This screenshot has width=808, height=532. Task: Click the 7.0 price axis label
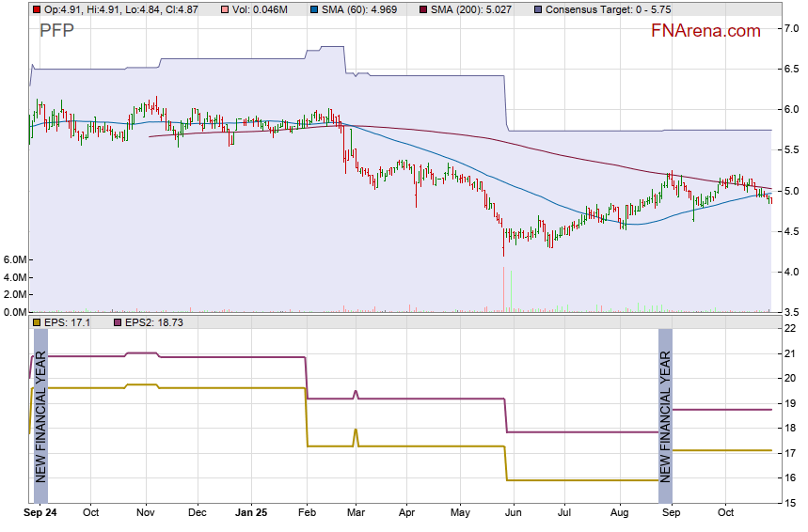(792, 29)
